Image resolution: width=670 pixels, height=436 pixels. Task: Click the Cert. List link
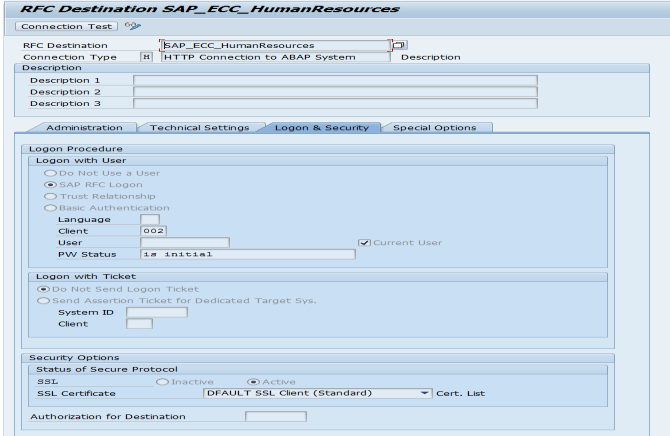tap(461, 393)
